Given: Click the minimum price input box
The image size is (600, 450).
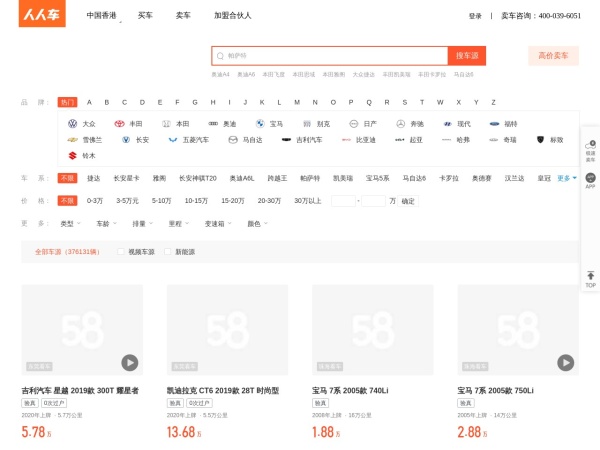Looking at the screenshot, I should click(343, 201).
